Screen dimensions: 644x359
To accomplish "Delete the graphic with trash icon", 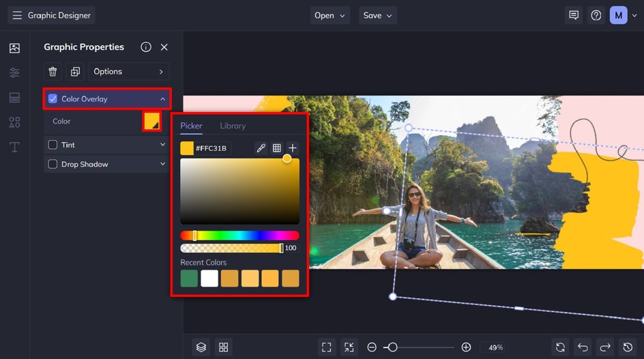I will pyautogui.click(x=53, y=72).
